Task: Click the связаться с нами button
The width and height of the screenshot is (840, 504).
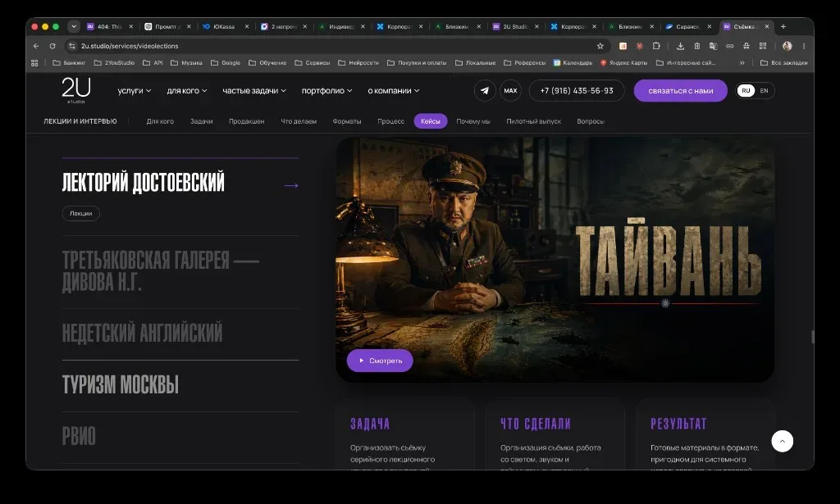Action: click(680, 90)
